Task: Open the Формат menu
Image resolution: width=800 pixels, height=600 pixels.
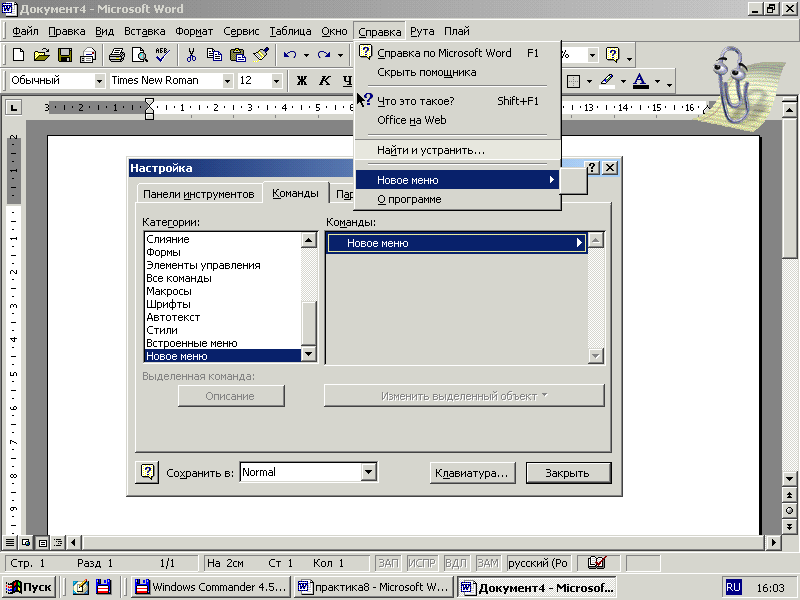Action: pyautogui.click(x=194, y=31)
